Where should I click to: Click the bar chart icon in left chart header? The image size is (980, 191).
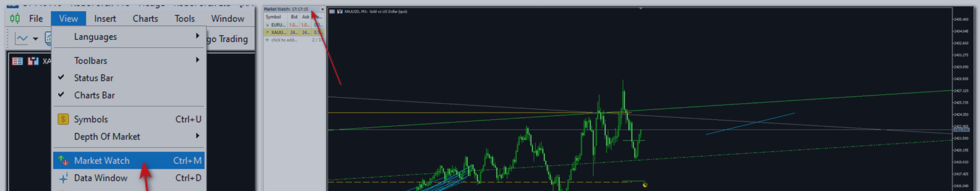[33, 61]
